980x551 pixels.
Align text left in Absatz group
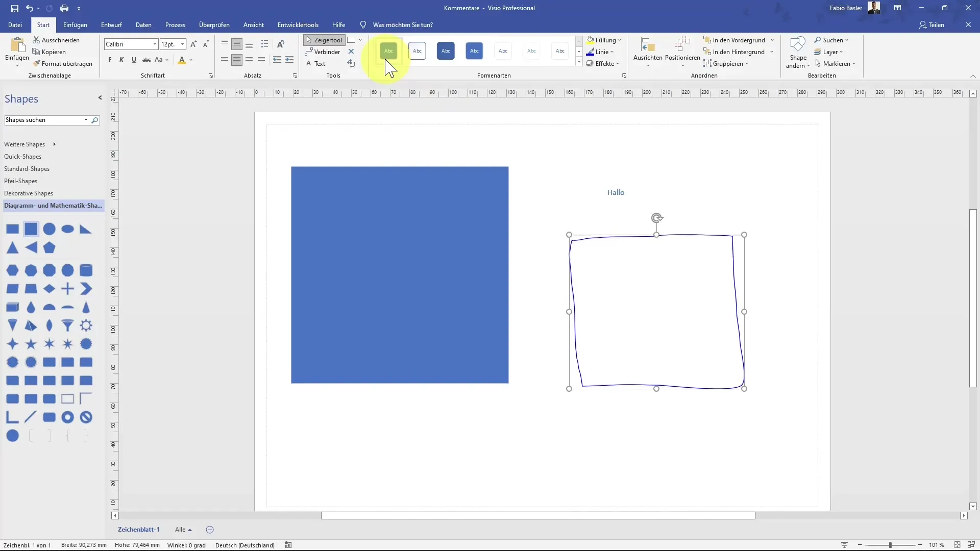click(x=225, y=60)
